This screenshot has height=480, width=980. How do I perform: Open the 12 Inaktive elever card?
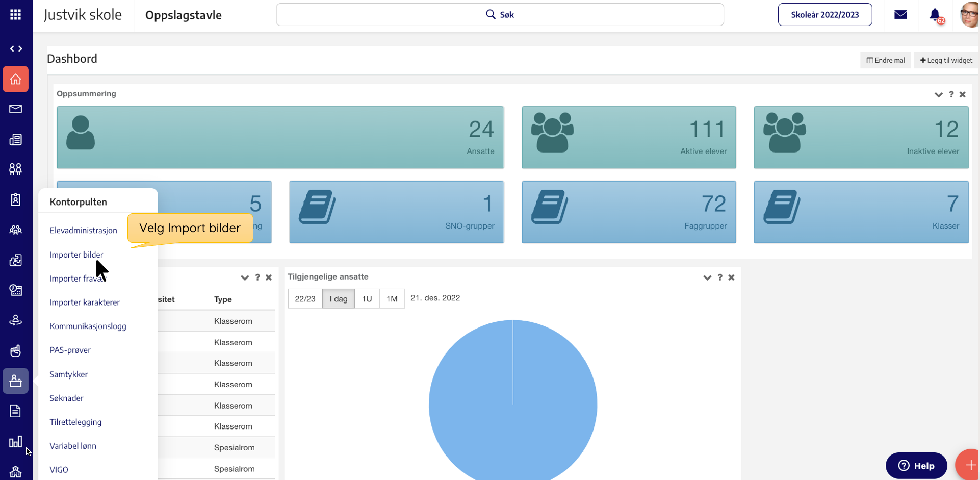tap(861, 137)
